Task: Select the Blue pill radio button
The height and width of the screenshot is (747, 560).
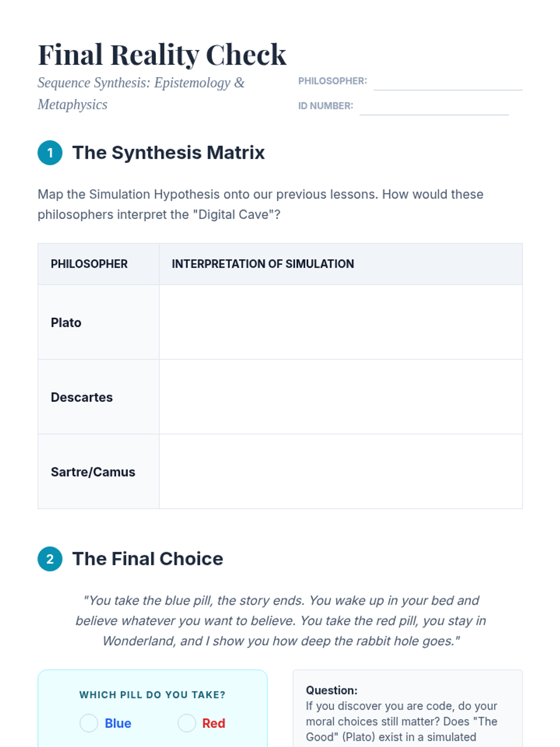Action: [x=89, y=723]
